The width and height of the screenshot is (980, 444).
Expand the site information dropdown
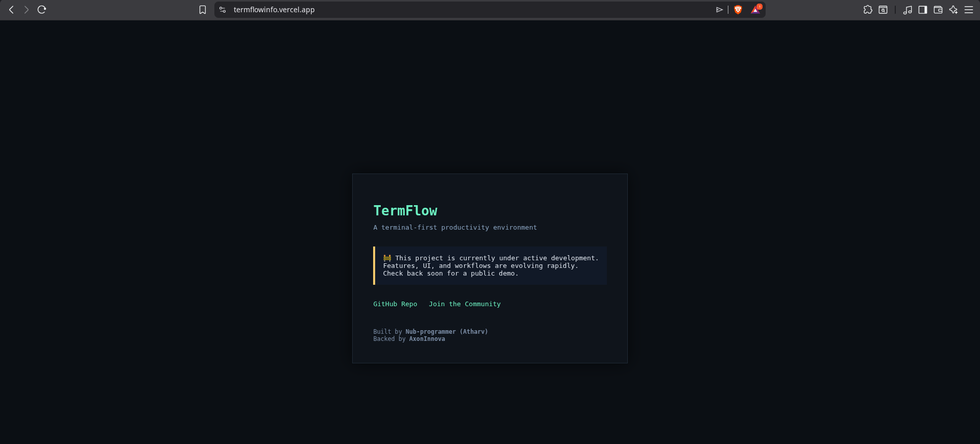(x=223, y=10)
